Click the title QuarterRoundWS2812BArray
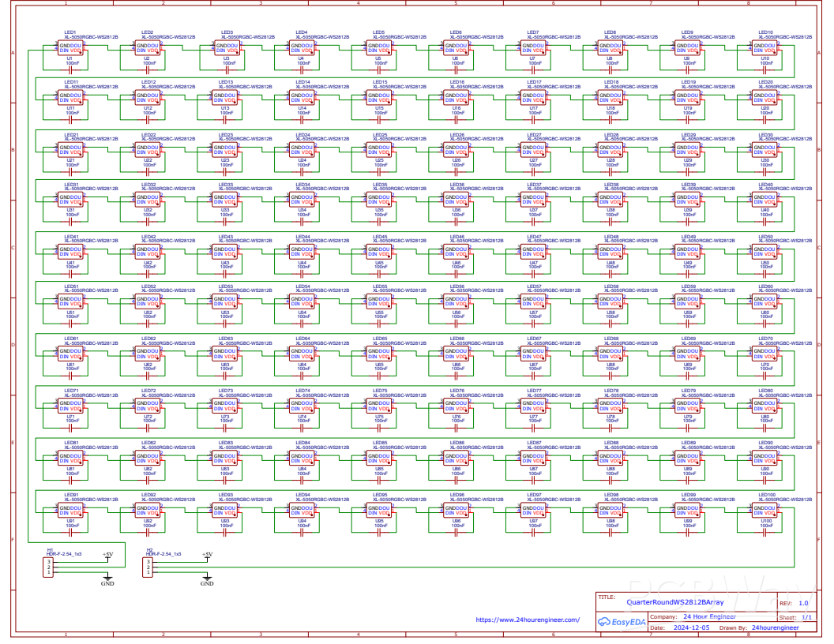 [x=675, y=602]
